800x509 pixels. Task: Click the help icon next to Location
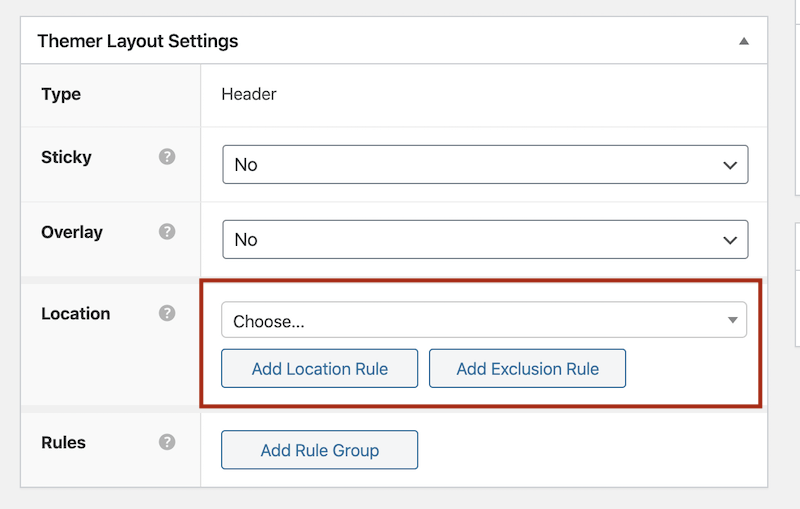pos(167,313)
